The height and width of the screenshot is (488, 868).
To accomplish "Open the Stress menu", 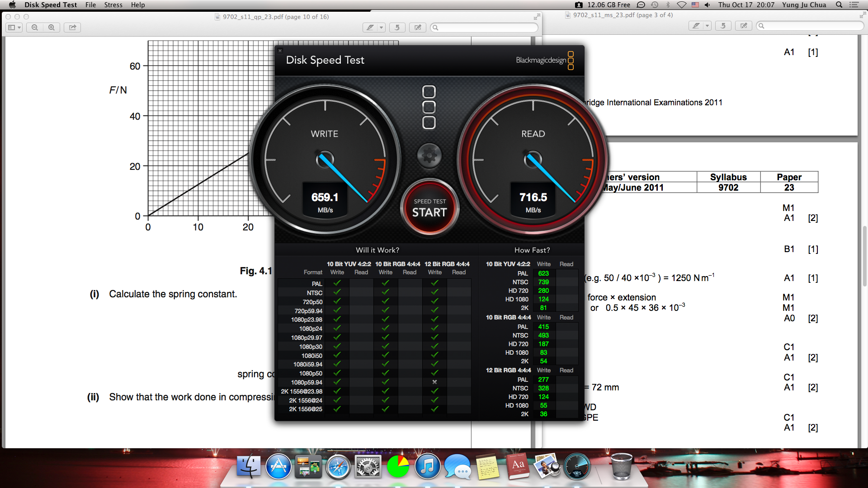I will tap(113, 5).
